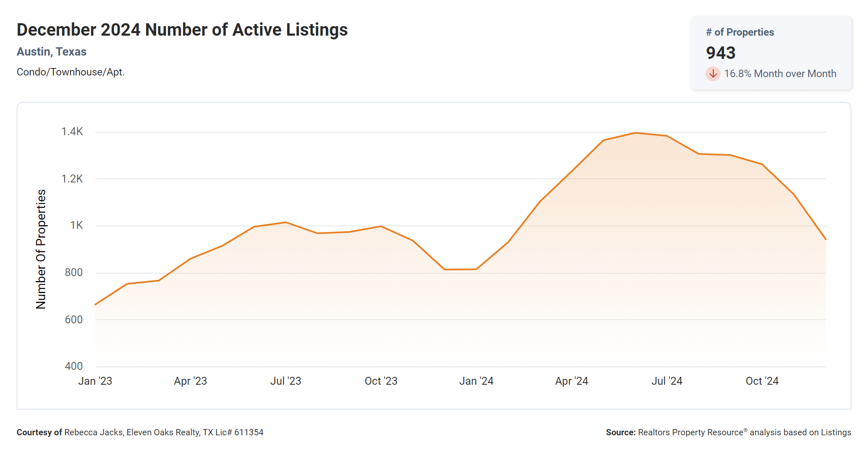This screenshot has width=868, height=456.
Task: Click the Jul '23 x-axis label
Action: click(x=286, y=381)
